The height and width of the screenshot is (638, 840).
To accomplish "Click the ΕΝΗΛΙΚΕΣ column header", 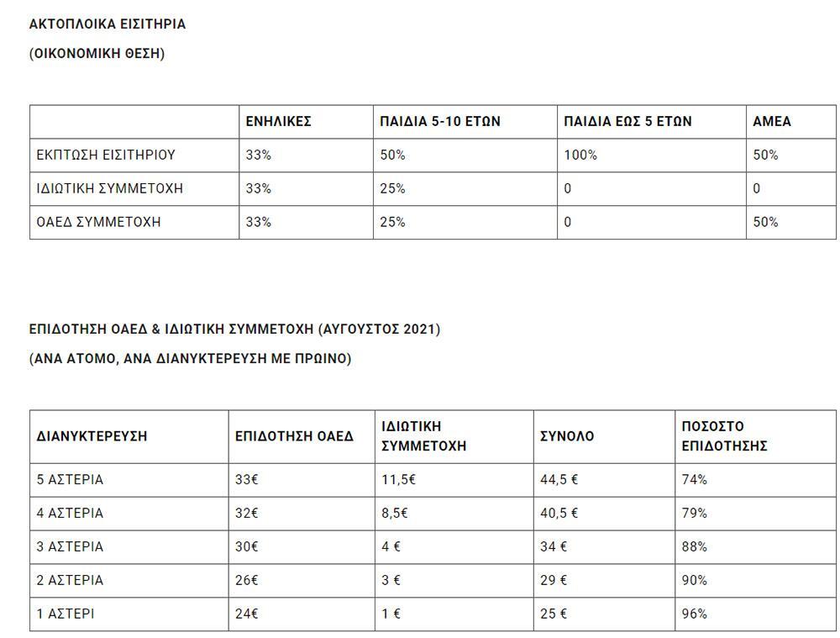I will (x=279, y=121).
